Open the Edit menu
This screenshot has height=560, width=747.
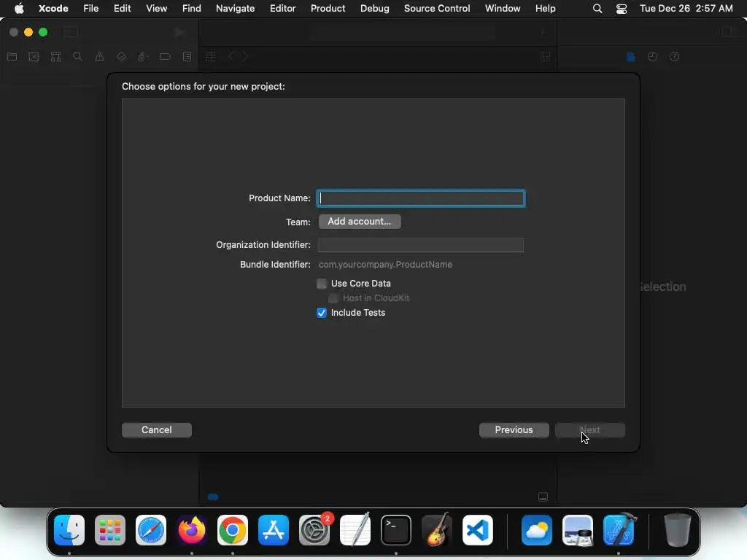point(123,9)
